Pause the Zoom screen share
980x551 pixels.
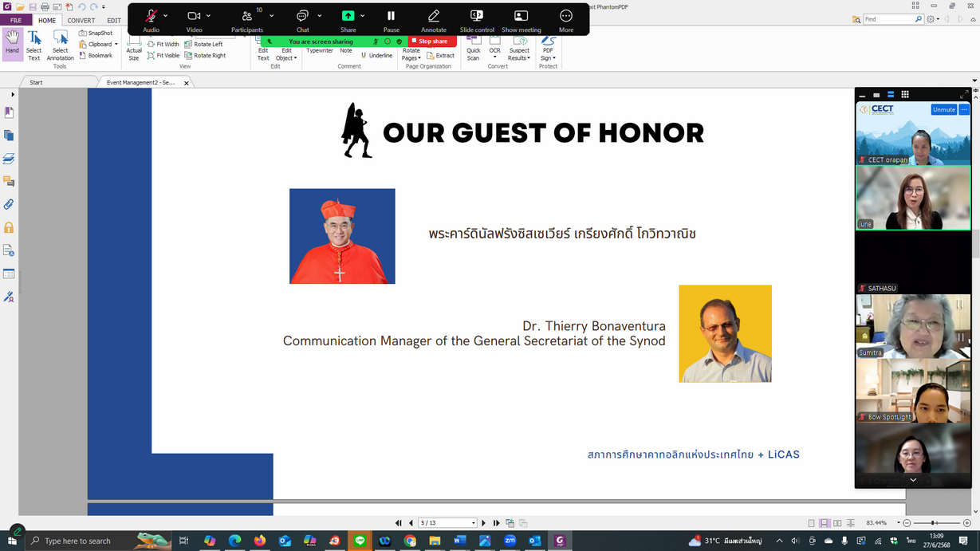click(x=391, y=16)
